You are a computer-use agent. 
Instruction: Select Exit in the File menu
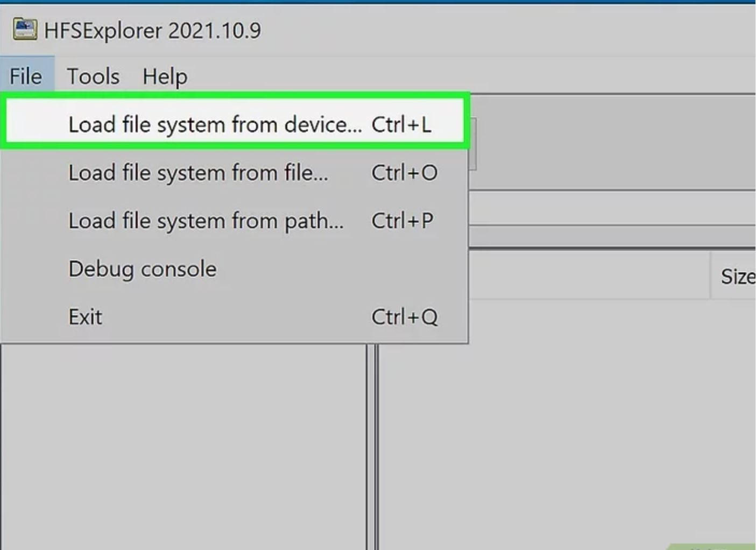tap(235, 316)
